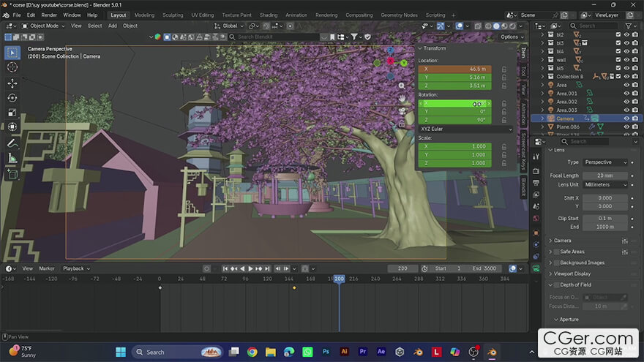The image size is (644, 362).
Task: Switch to the Geometry Nodes workspace tab
Action: coord(399,15)
